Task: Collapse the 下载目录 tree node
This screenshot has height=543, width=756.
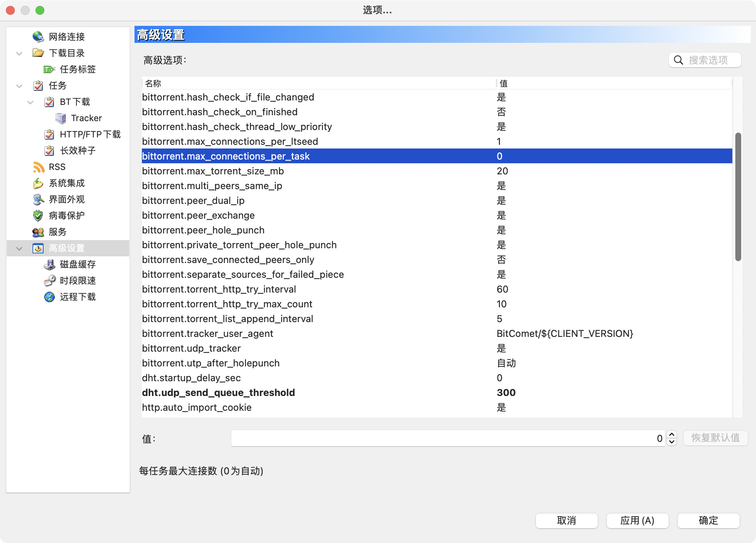Action: pyautogui.click(x=19, y=53)
